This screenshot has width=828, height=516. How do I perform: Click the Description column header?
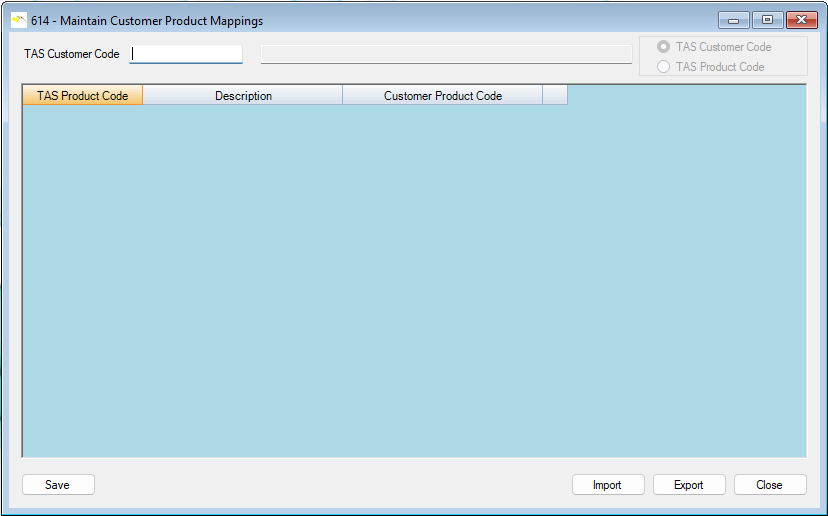(243, 96)
